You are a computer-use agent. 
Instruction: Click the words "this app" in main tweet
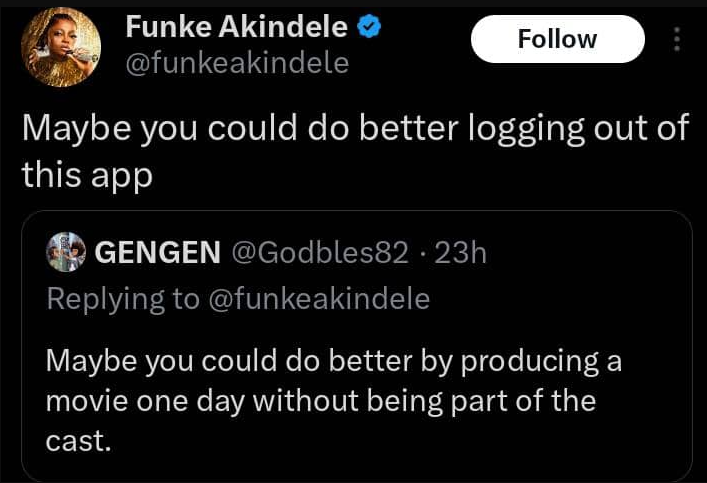[87, 174]
